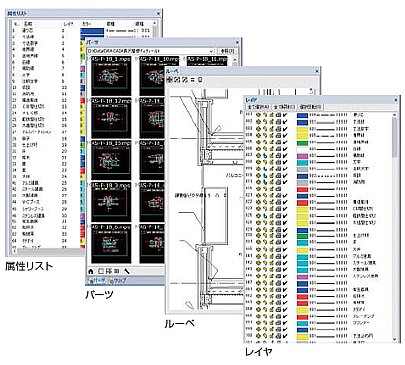Click the up arrow of Parts thumbnail scrollbar

(x=235, y=59)
